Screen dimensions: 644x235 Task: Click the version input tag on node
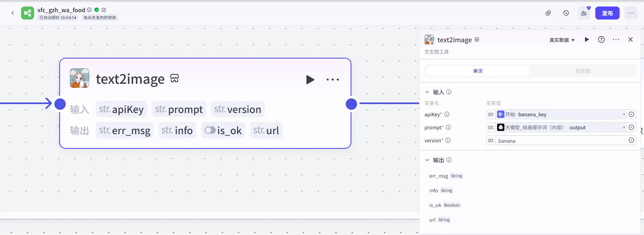238,109
